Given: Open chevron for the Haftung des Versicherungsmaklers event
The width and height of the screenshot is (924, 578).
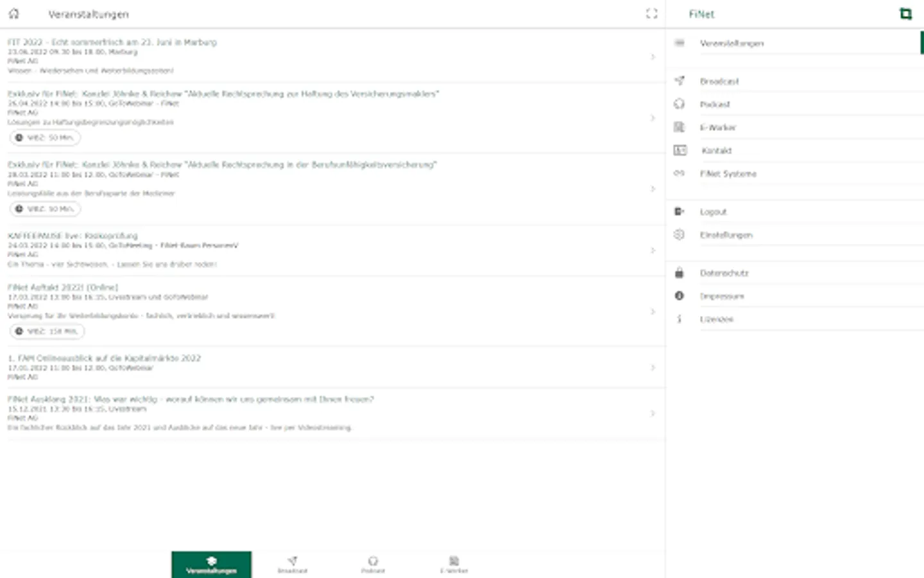Looking at the screenshot, I should point(653,118).
